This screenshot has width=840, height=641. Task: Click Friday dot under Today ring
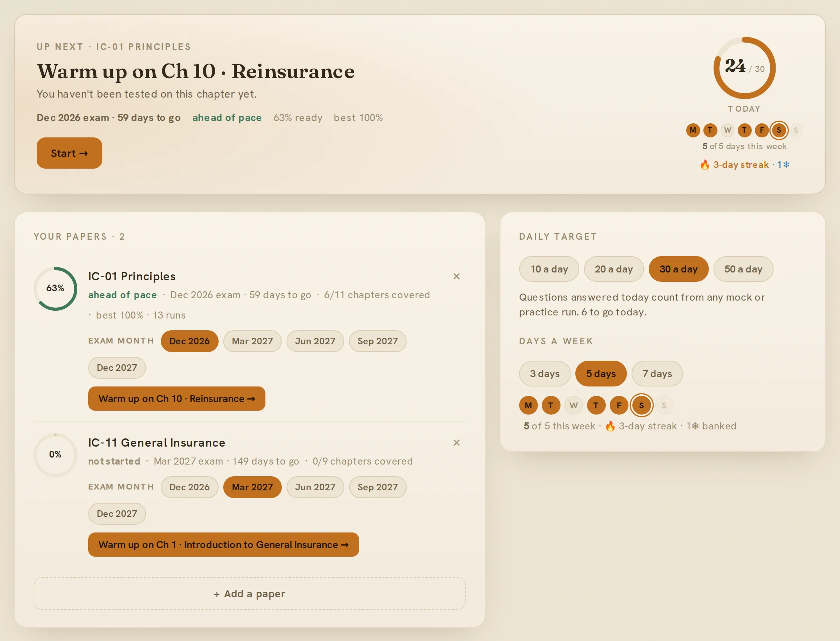point(762,130)
